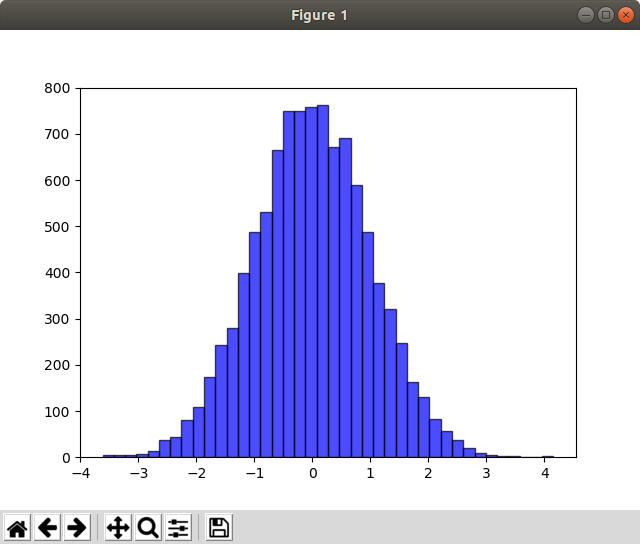Go back to the previous view
Image resolution: width=640 pixels, height=544 pixels.
(47, 528)
